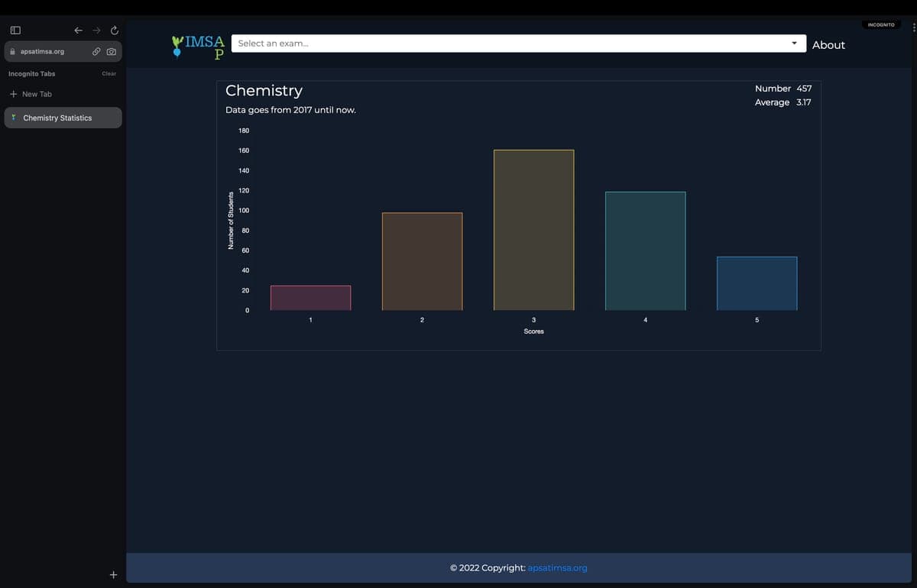917x588 pixels.
Task: Take a screenshot with camera icon
Action: (112, 52)
